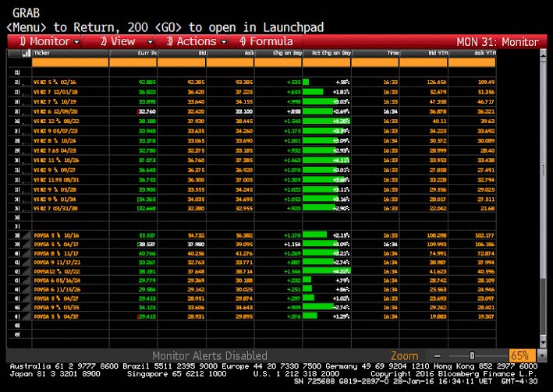Click the orange filter field under Curr Px
553x392 pixels.
pos(133,63)
